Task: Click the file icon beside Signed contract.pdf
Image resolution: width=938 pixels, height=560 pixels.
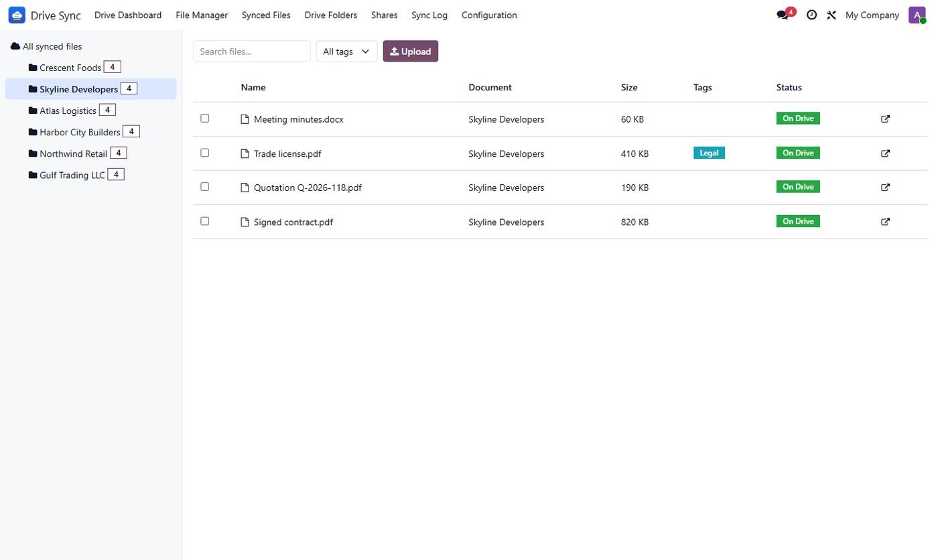Action: pyautogui.click(x=245, y=222)
